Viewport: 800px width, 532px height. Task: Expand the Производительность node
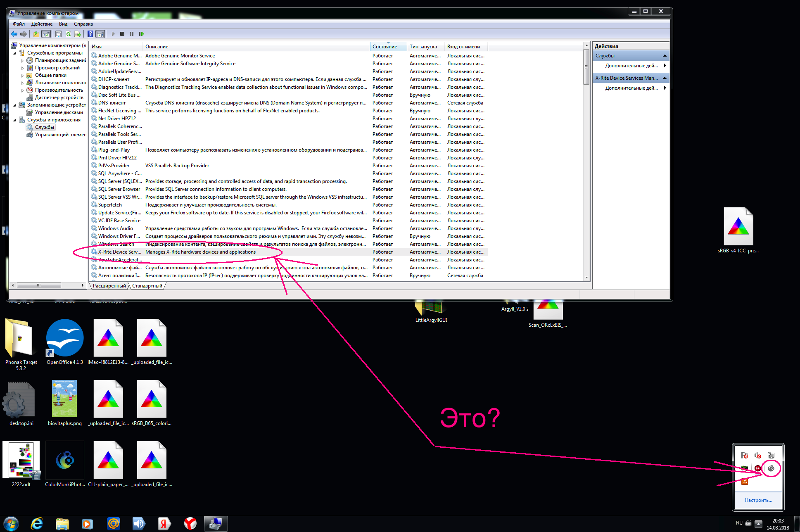(23, 90)
